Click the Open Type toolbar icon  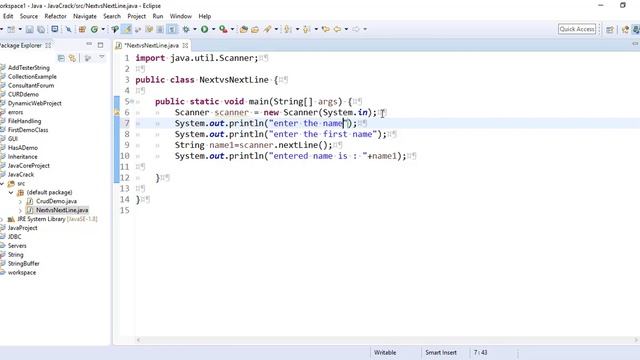(x=244, y=29)
